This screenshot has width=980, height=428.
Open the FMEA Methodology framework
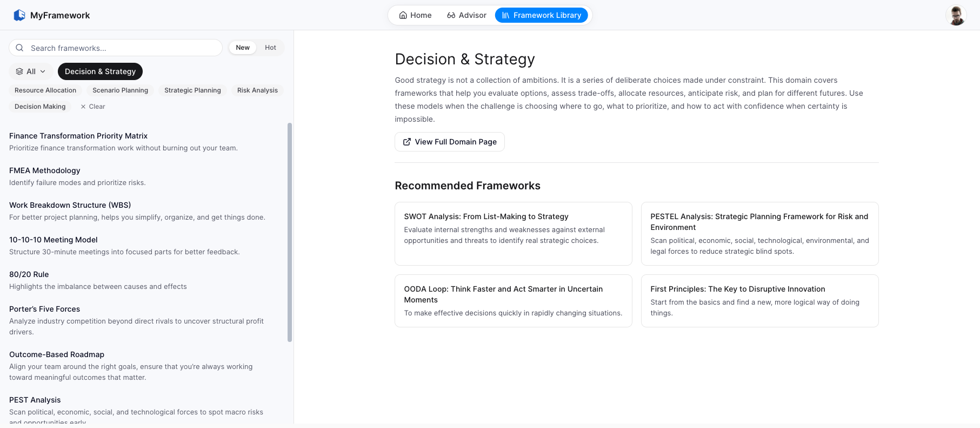(144, 176)
